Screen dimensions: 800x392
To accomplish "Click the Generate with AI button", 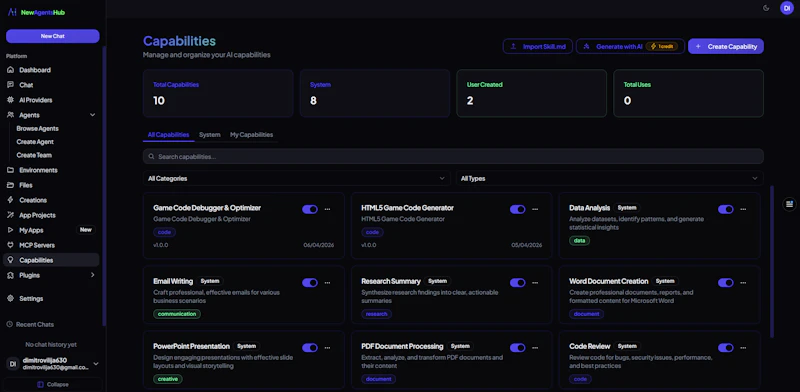I will (x=630, y=46).
